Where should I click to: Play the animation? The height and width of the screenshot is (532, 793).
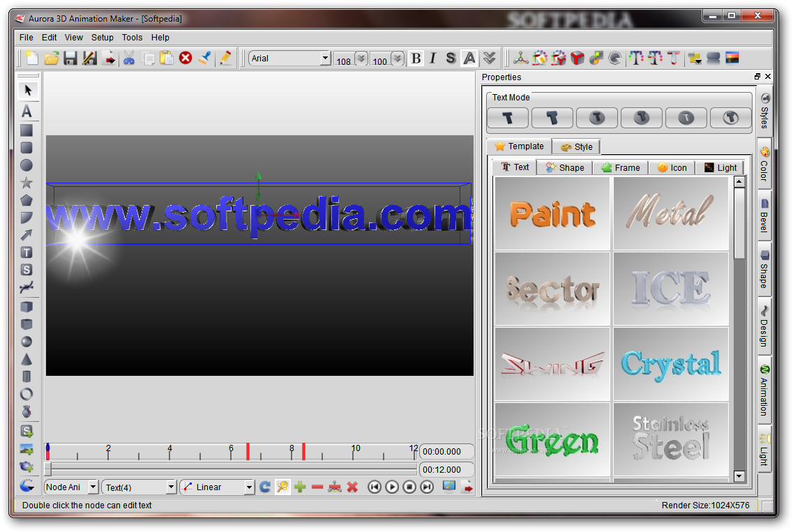tap(392, 487)
